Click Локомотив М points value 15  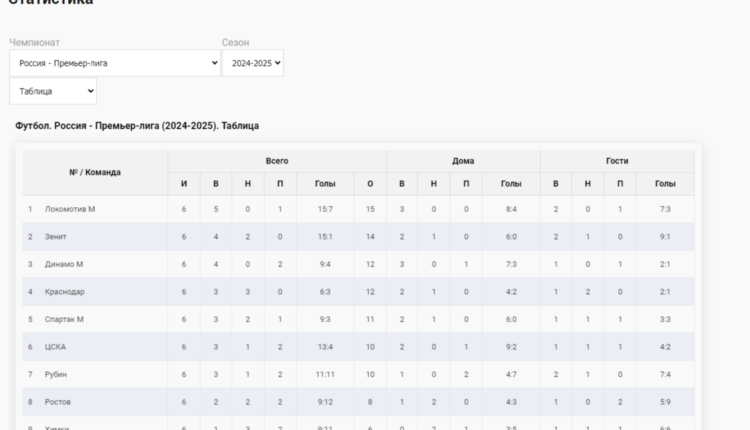point(370,209)
